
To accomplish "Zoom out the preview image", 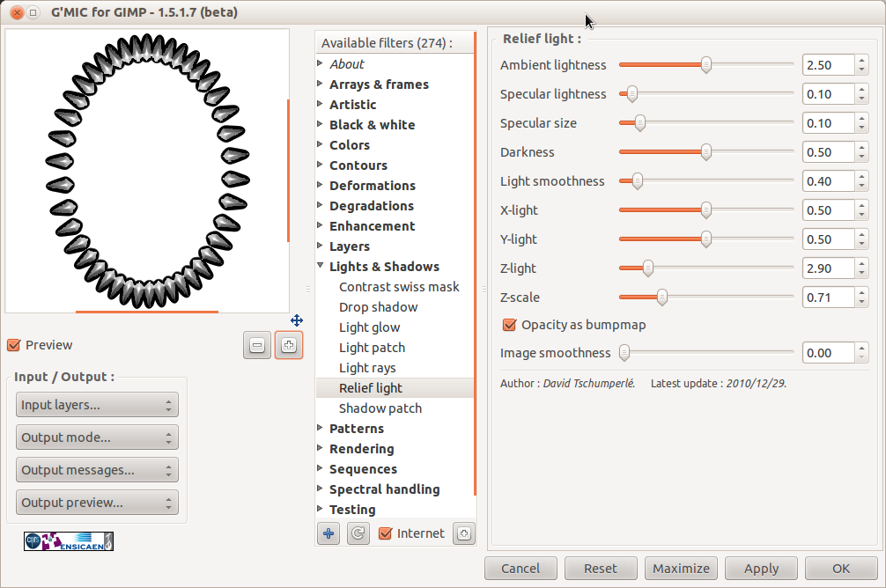I will click(x=257, y=346).
